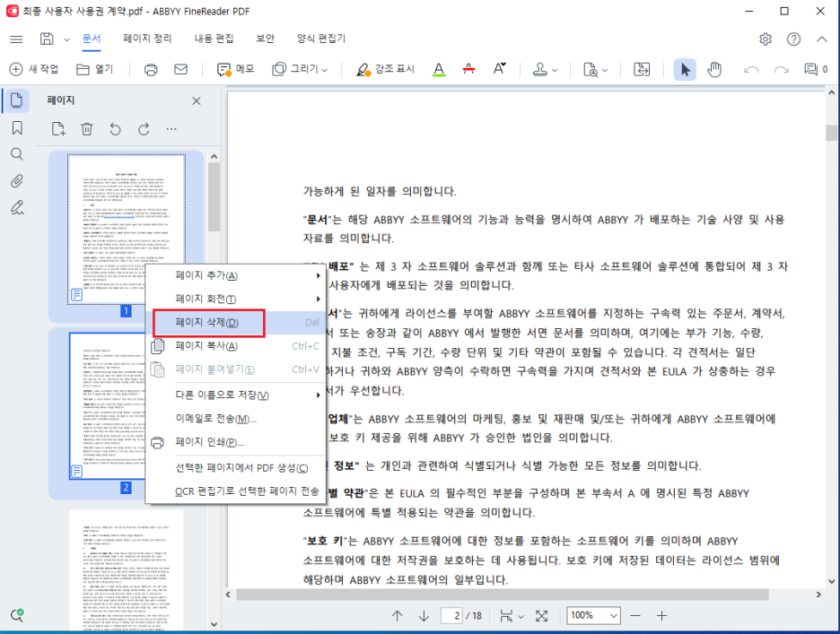Viewport: 840px width, 634px height.
Task: Click the save document icon
Action: coord(48,39)
